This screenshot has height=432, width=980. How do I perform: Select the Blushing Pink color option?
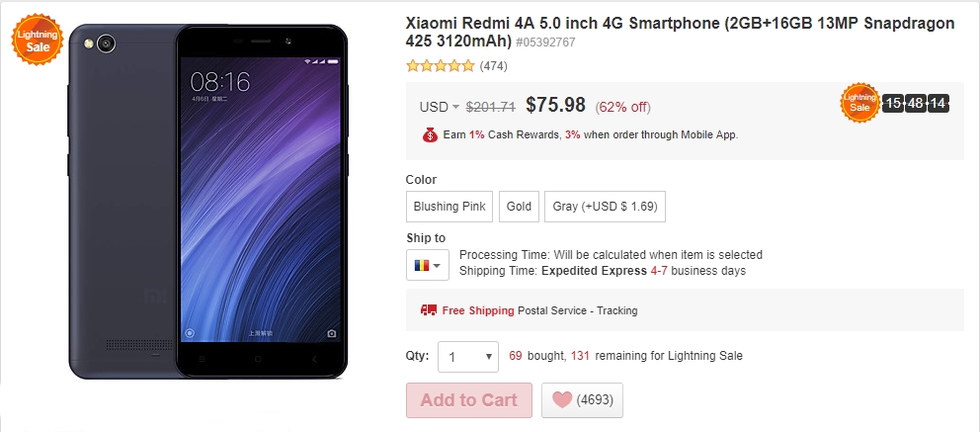(449, 207)
